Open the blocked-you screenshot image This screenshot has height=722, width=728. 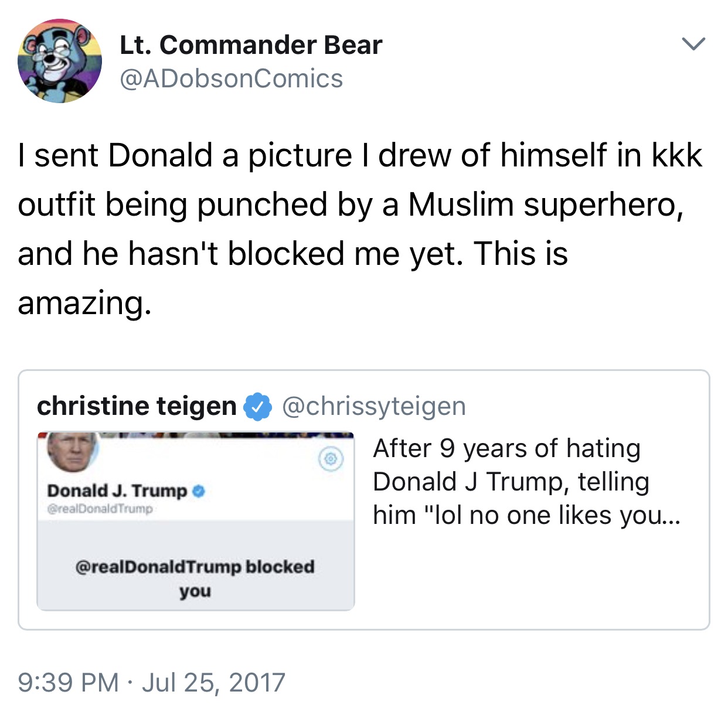click(196, 522)
